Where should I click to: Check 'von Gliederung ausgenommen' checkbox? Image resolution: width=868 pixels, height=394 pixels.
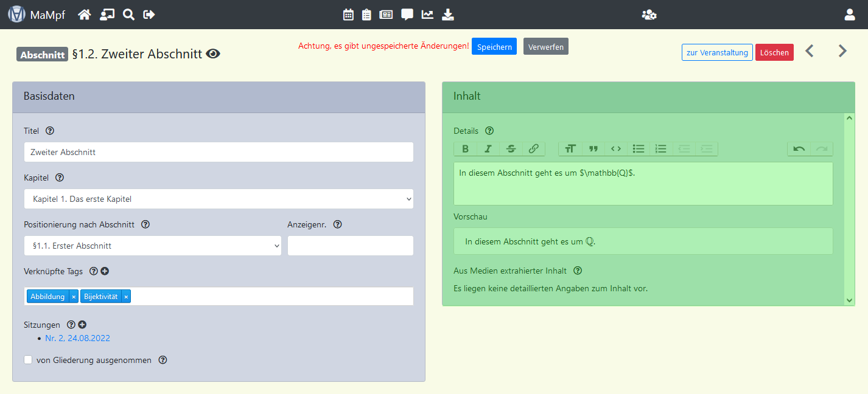(x=28, y=360)
